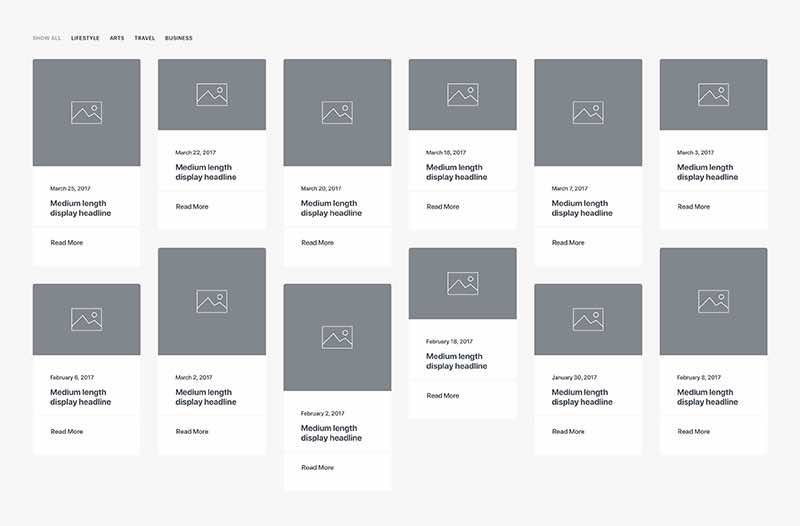Screen dimensions: 800x526
Task: Click Read More on February 8, 2017 post
Action: pos(694,432)
